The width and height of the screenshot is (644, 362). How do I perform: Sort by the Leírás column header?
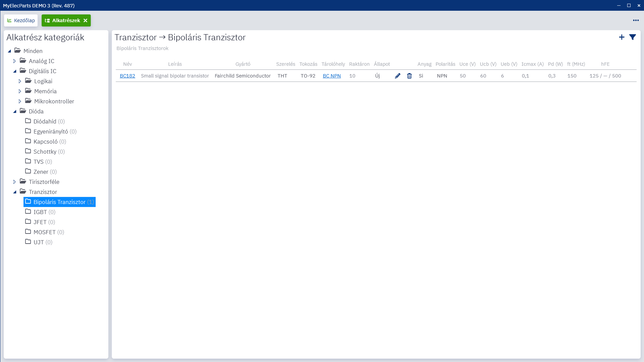click(x=175, y=64)
